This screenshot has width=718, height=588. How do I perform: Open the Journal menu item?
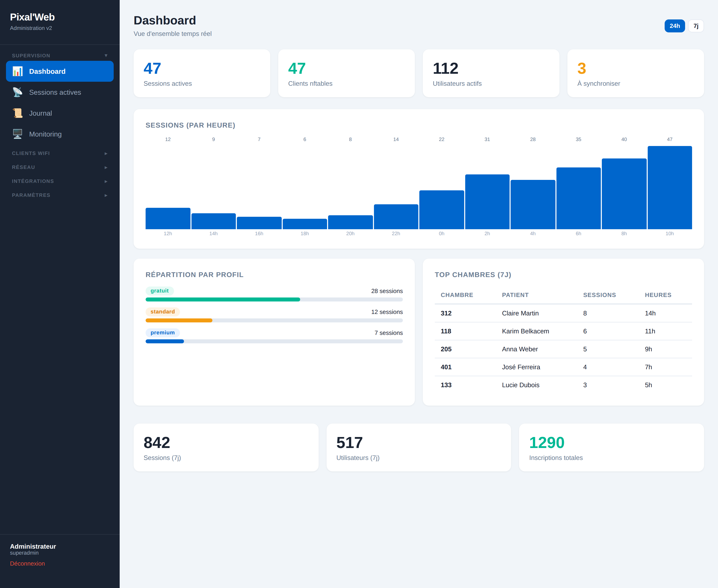coord(60,113)
